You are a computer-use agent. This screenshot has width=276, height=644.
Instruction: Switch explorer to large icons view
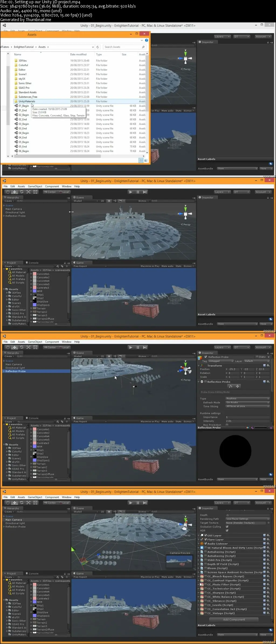pyautogui.click(x=146, y=160)
